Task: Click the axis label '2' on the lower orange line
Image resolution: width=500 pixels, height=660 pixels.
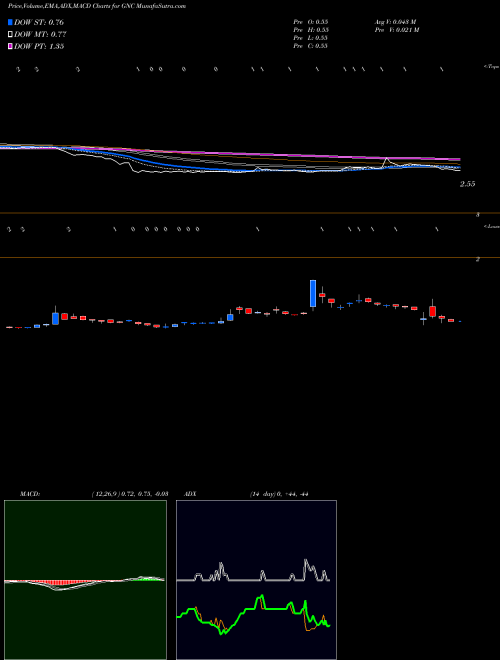Action: pyautogui.click(x=478, y=259)
